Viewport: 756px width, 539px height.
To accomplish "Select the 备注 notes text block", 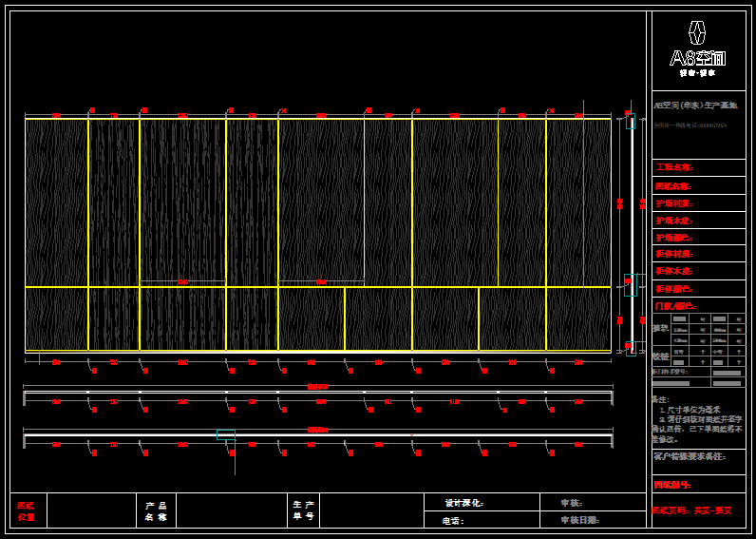I will [698, 419].
